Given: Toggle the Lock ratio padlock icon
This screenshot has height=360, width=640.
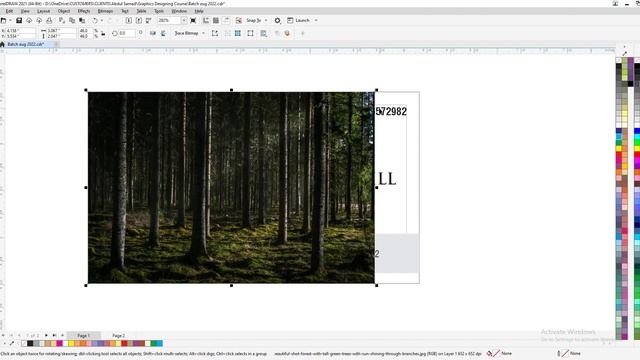Looking at the screenshot, I should click(x=103, y=33).
